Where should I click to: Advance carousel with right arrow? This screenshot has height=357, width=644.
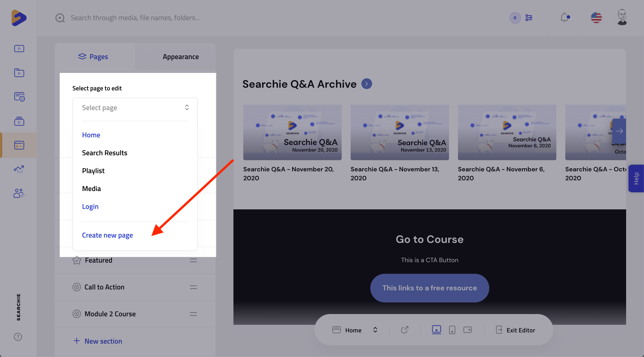point(619,131)
